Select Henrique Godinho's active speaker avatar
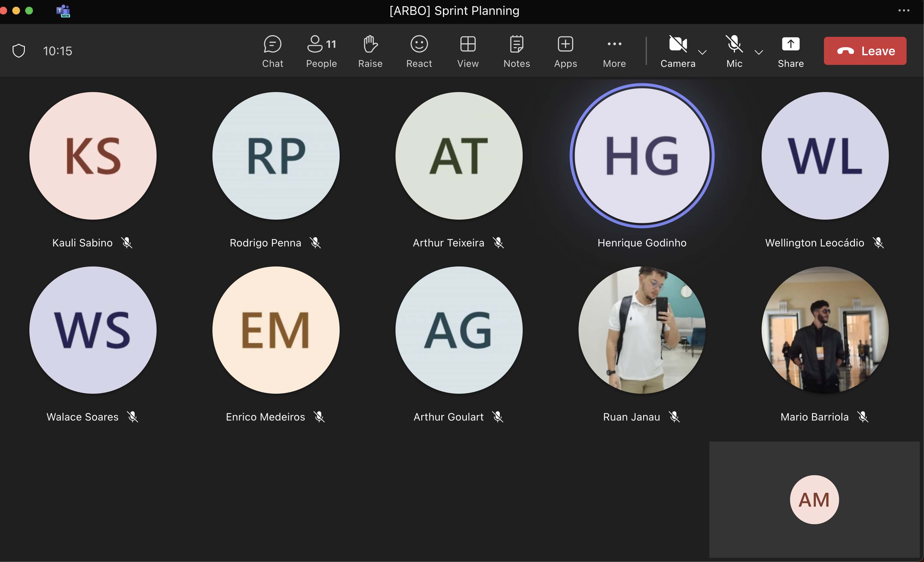 (642, 155)
